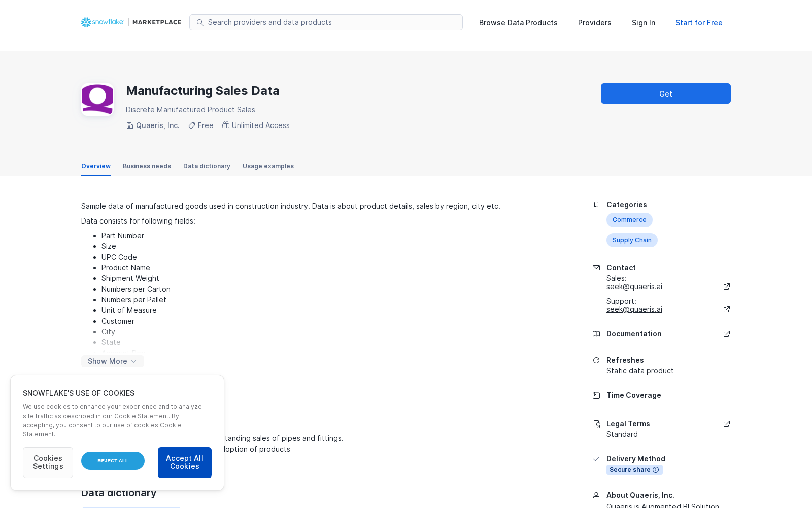Click the 'Customer' list item
Viewport: 812px width, 508px height.
pos(118,321)
